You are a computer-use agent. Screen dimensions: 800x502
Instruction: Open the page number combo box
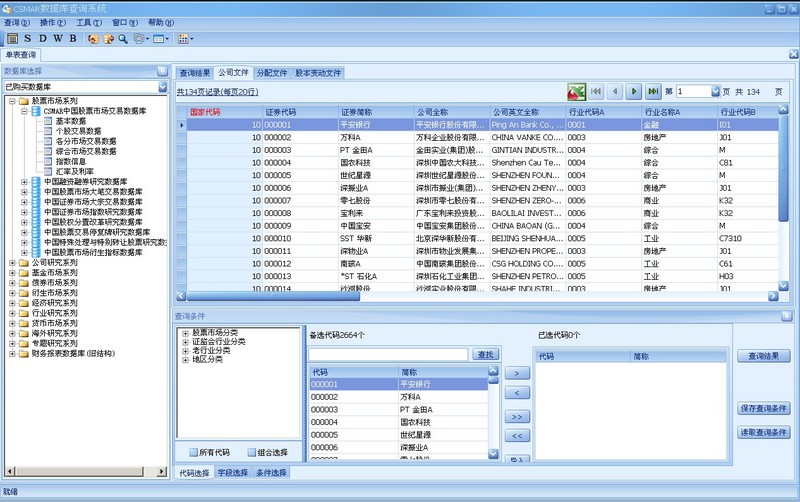pyautogui.click(x=715, y=92)
